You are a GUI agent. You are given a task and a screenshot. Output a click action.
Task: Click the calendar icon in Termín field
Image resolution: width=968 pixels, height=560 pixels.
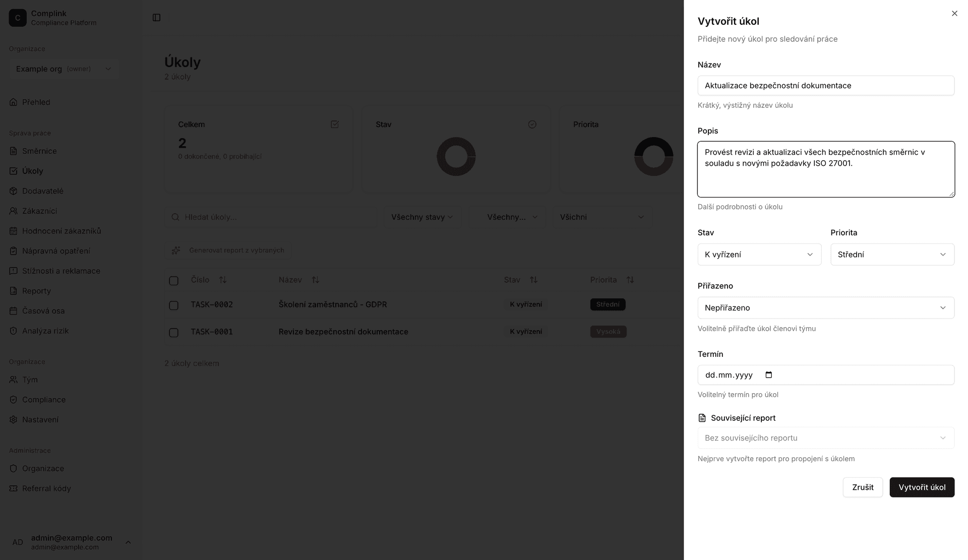768,375
